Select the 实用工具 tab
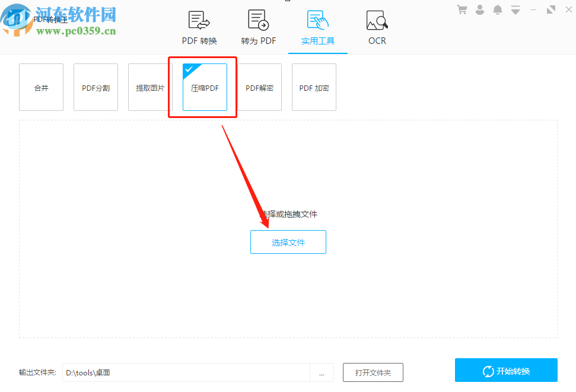This screenshot has height=392, width=576. tap(318, 28)
